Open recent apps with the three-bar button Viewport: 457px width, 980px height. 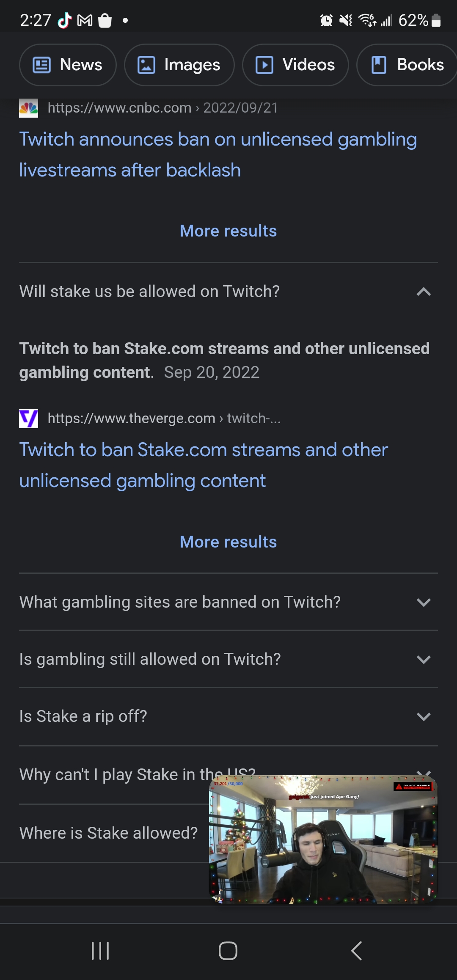point(100,951)
